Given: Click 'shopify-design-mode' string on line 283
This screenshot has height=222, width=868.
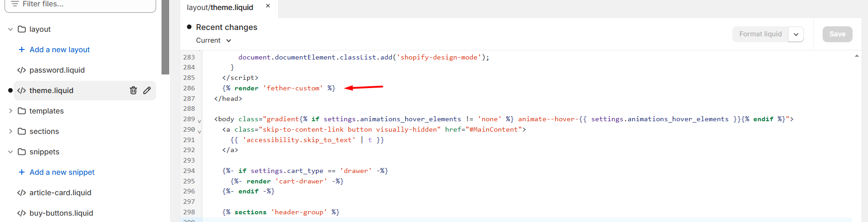Looking at the screenshot, I should 439,57.
